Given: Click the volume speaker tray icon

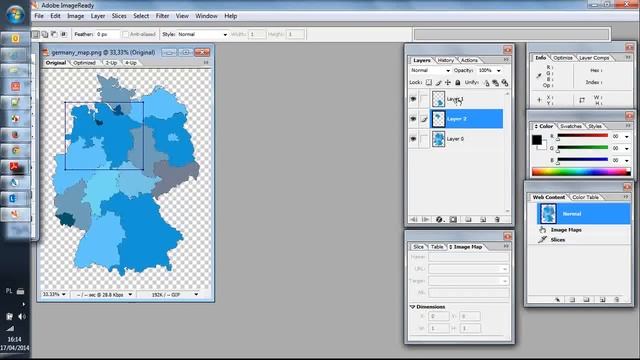Looking at the screenshot, I should pyautogui.click(x=22, y=316).
